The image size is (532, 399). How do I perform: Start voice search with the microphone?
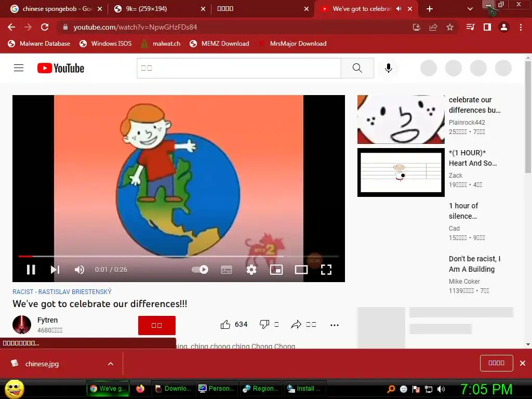389,68
